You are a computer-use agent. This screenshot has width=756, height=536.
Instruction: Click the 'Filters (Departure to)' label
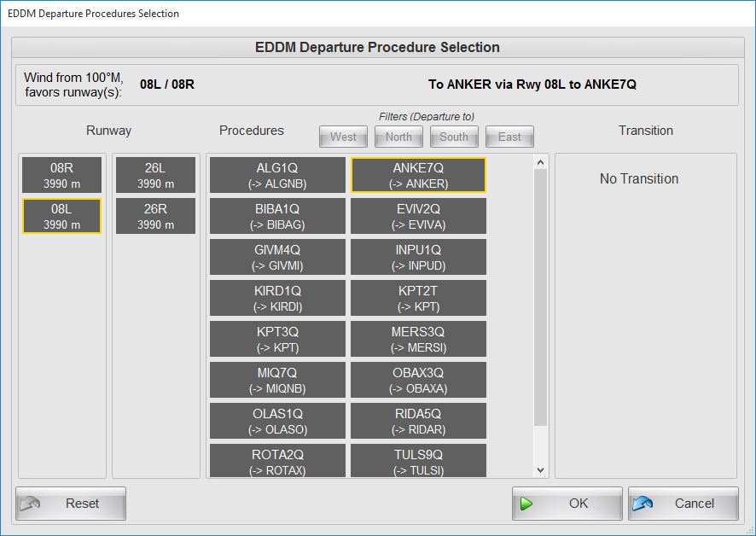427,116
